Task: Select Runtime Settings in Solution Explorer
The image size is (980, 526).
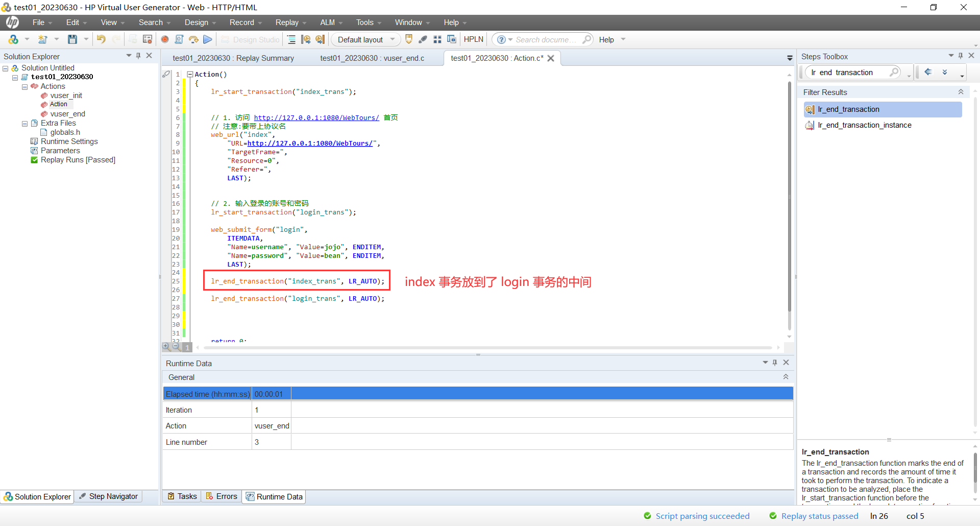Action: coord(69,141)
